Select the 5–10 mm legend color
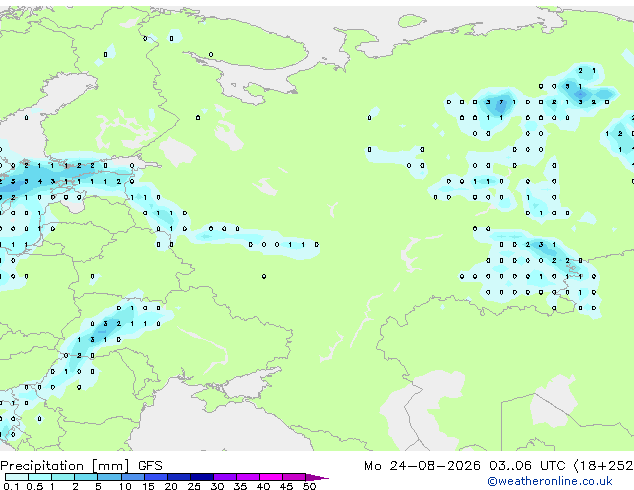The image size is (634, 490). [x=109, y=477]
